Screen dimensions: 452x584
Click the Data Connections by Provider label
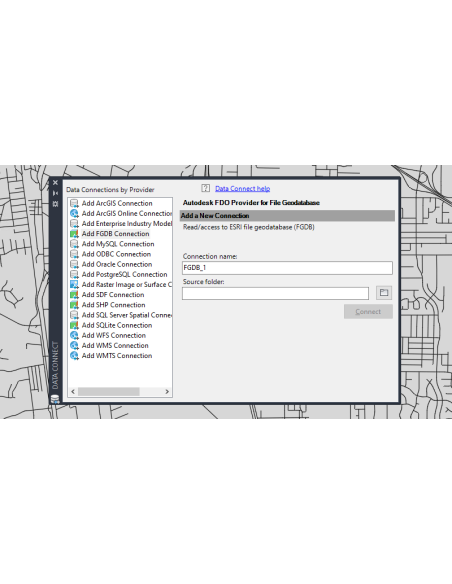click(110, 190)
